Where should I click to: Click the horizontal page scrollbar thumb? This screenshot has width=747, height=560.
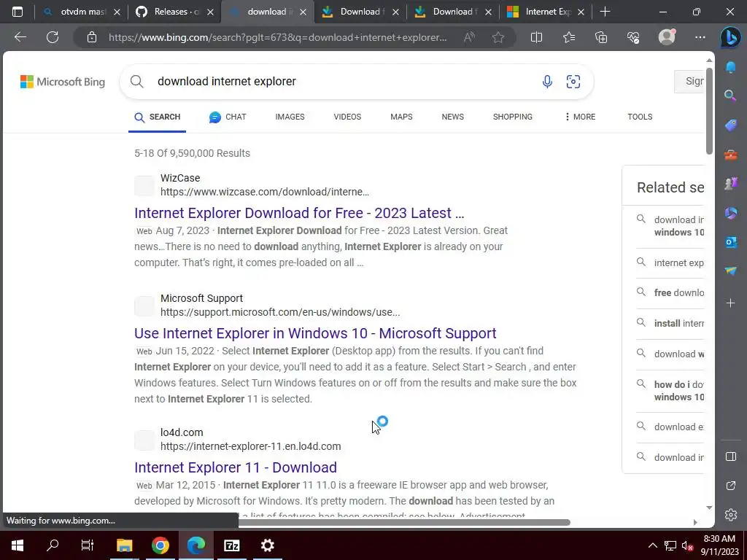404,522
